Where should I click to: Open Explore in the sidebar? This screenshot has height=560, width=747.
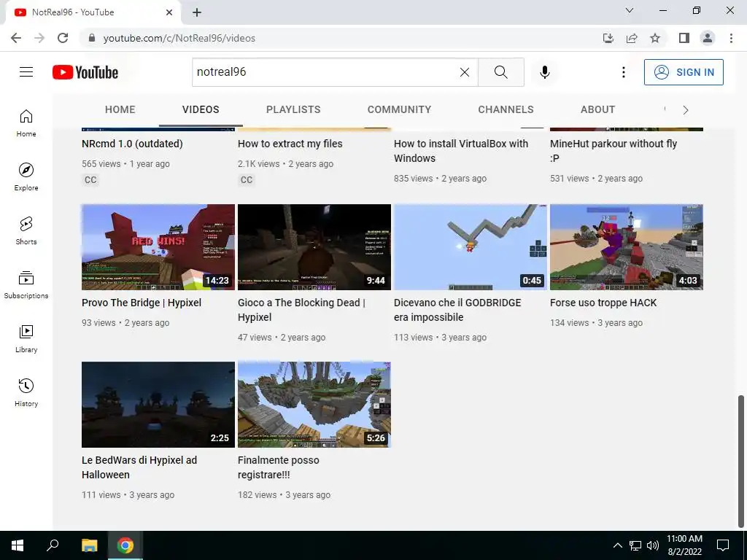click(26, 177)
